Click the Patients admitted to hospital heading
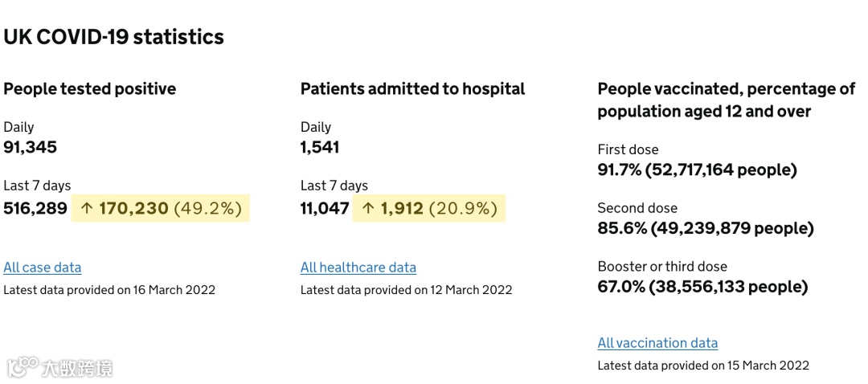 tap(412, 88)
